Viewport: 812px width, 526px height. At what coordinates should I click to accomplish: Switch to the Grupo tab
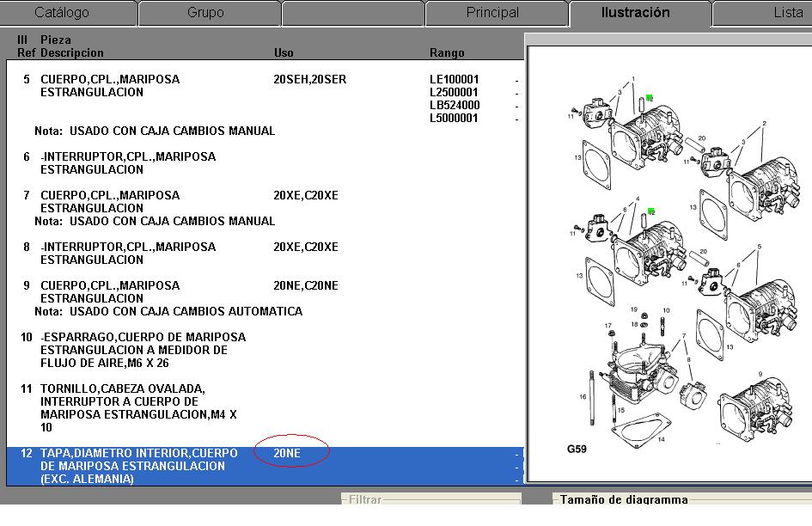point(205,13)
